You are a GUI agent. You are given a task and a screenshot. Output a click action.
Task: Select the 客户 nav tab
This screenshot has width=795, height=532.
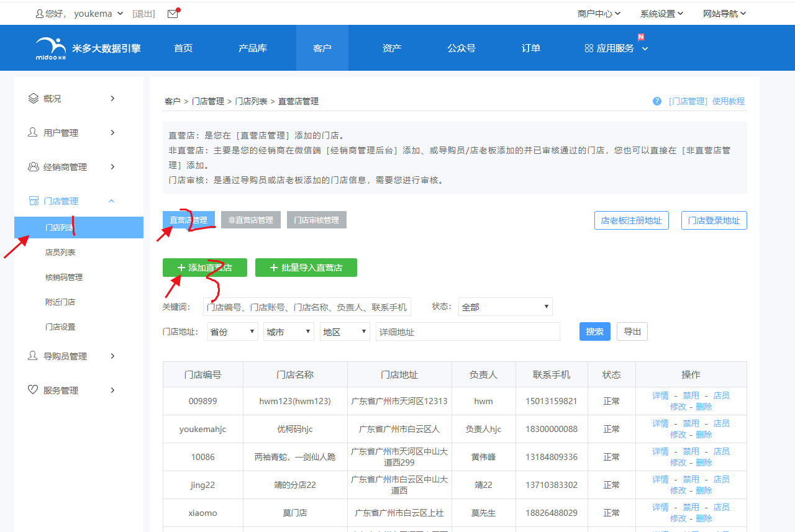coord(322,48)
